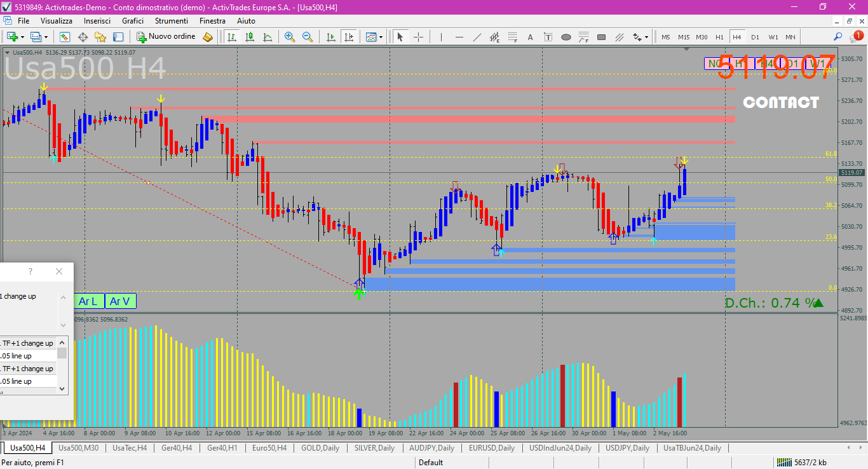The image size is (868, 469).
Task: Open the Aiuto menu
Action: [x=246, y=21]
